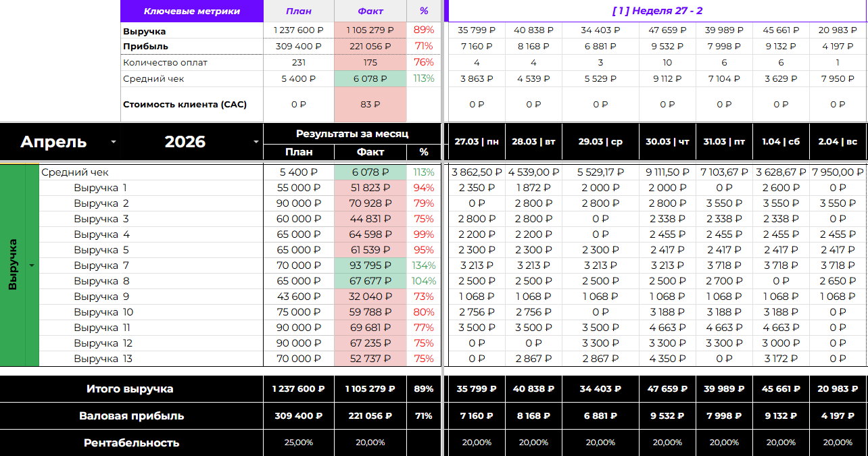Click the actual payments count '175'
This screenshot has height=456, width=868.
(370, 63)
